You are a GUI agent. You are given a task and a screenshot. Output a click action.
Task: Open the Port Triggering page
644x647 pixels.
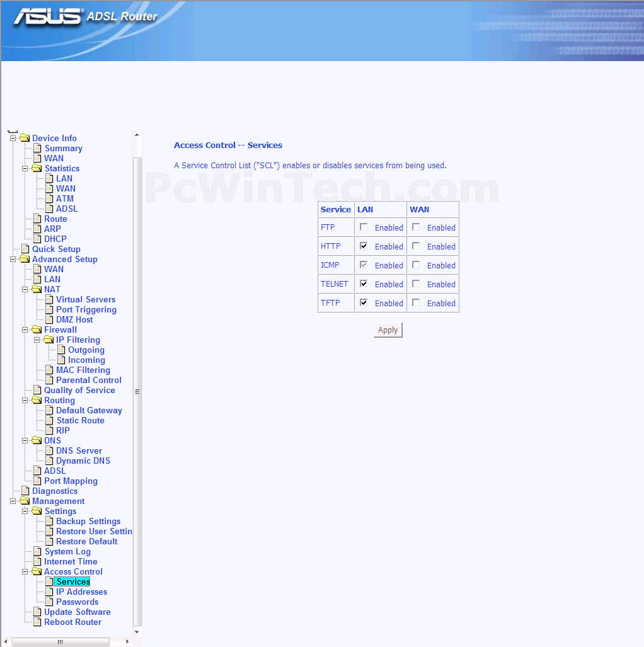click(x=86, y=309)
